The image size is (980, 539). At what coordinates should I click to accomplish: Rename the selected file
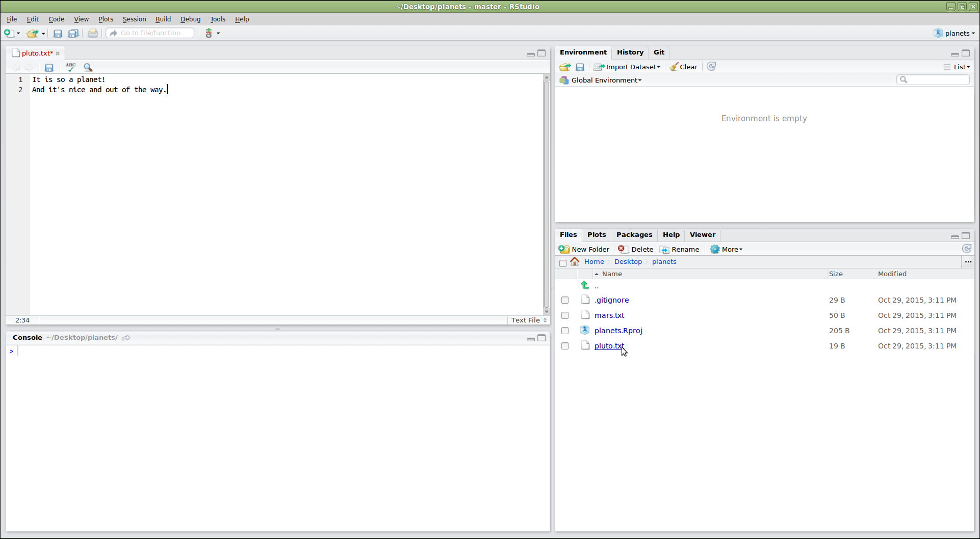click(679, 249)
